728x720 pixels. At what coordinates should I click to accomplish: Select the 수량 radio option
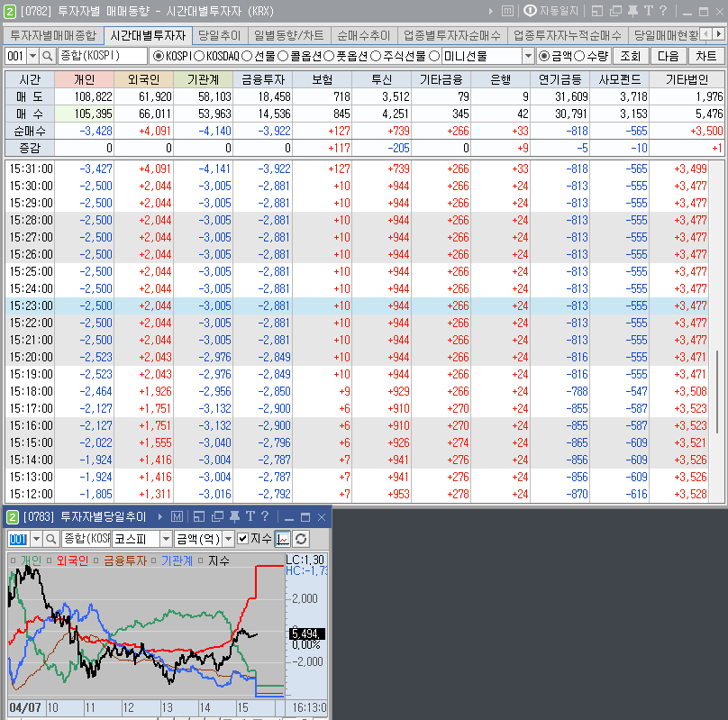579,56
